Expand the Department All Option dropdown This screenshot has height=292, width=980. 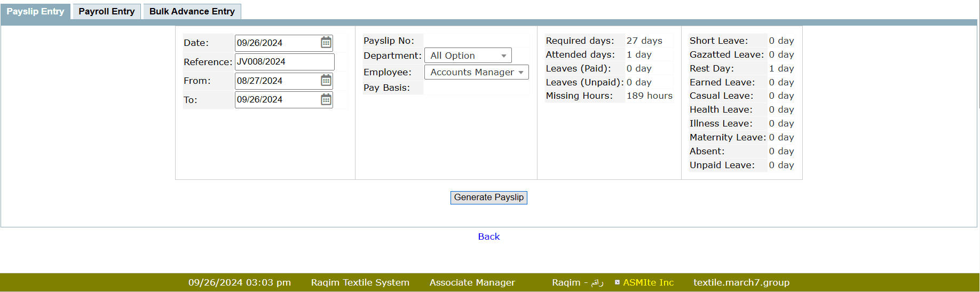[x=468, y=56]
